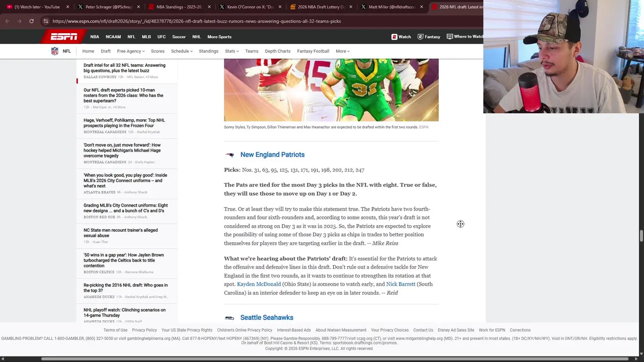Close the Matt Miller X tab
The image size is (644, 362).
[x=422, y=7]
